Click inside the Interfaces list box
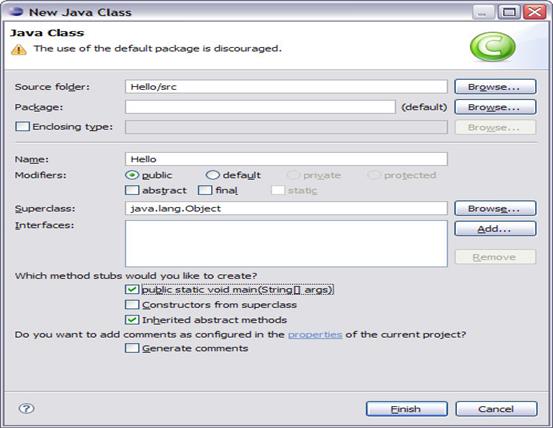 click(286, 244)
